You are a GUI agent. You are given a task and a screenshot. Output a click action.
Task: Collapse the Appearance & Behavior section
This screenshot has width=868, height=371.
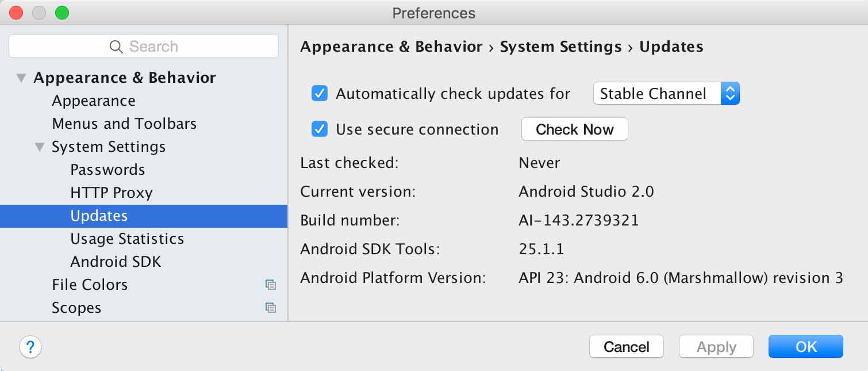point(21,78)
